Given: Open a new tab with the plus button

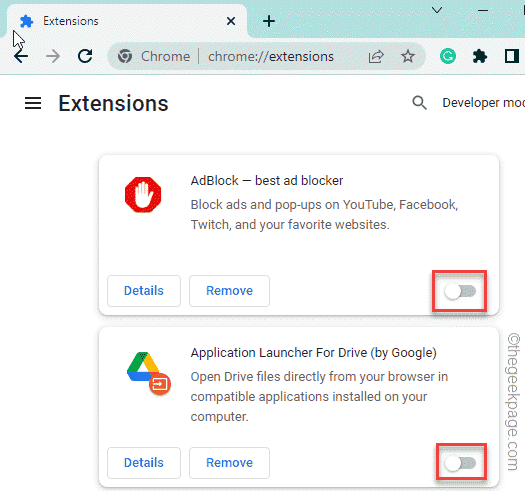Looking at the screenshot, I should [269, 21].
